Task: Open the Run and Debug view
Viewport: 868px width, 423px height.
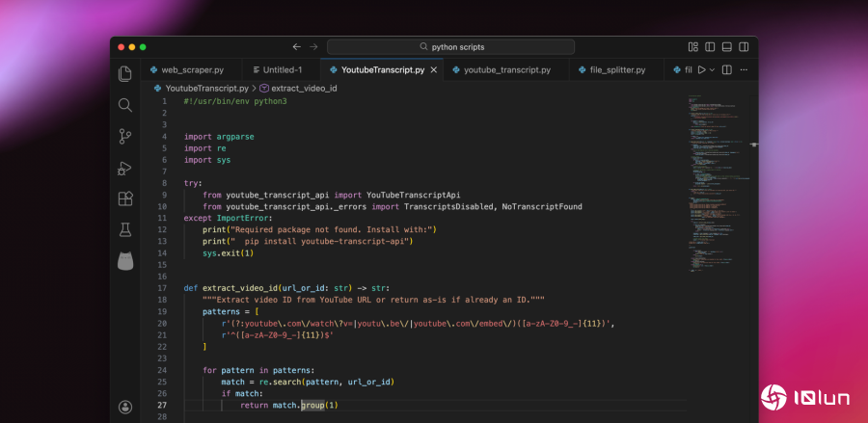Action: [124, 168]
